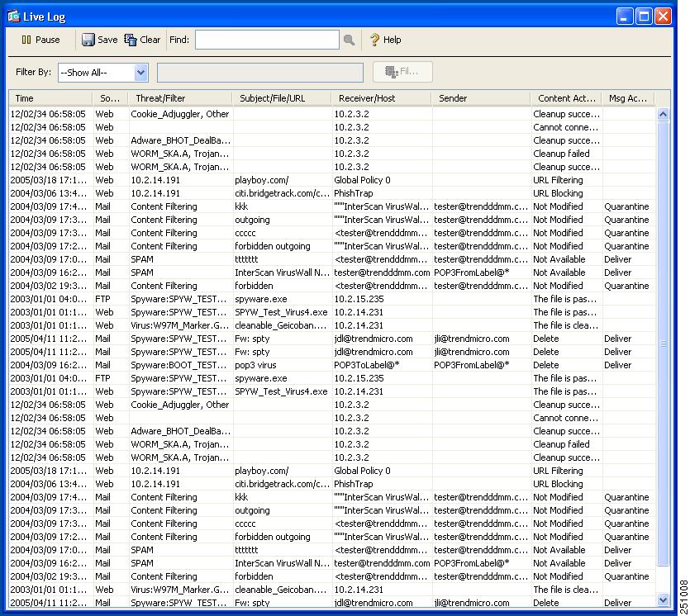Click the Msg Ac... column header

click(628, 97)
